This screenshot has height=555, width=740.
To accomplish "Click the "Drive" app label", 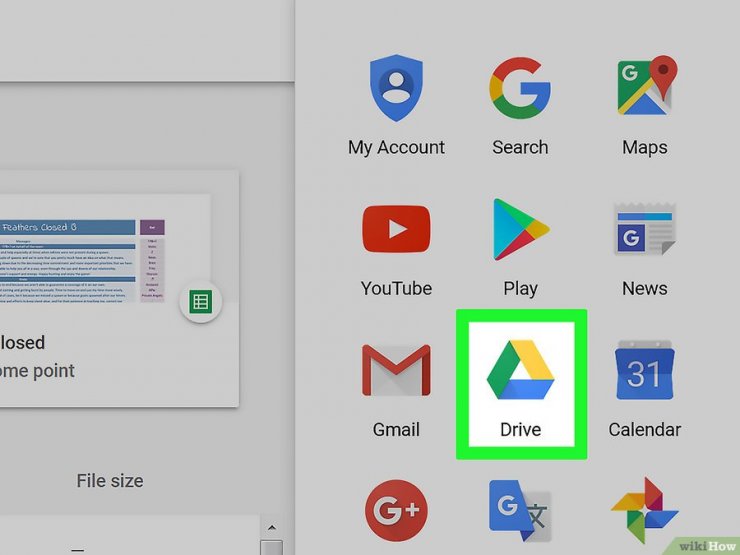I will 521,429.
